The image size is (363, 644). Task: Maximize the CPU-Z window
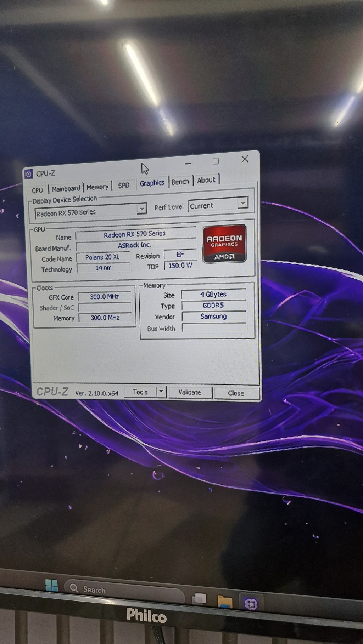[x=216, y=161]
